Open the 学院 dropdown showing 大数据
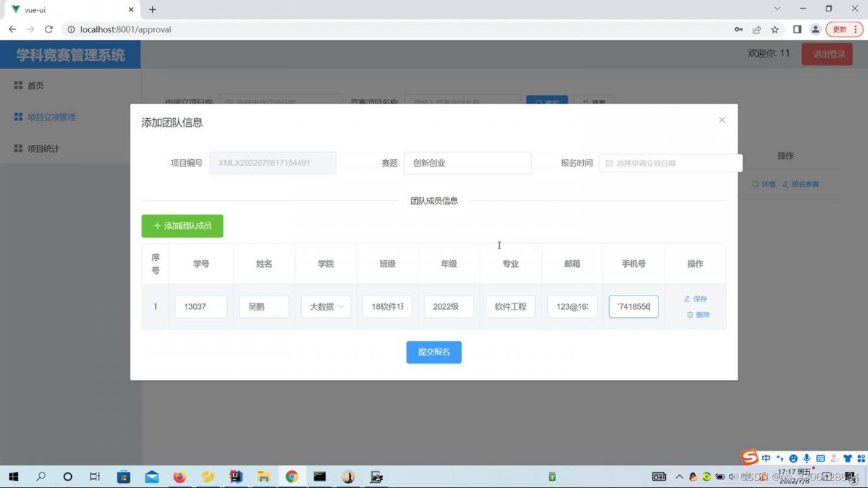Screen dimensions: 868x488 click(x=326, y=306)
